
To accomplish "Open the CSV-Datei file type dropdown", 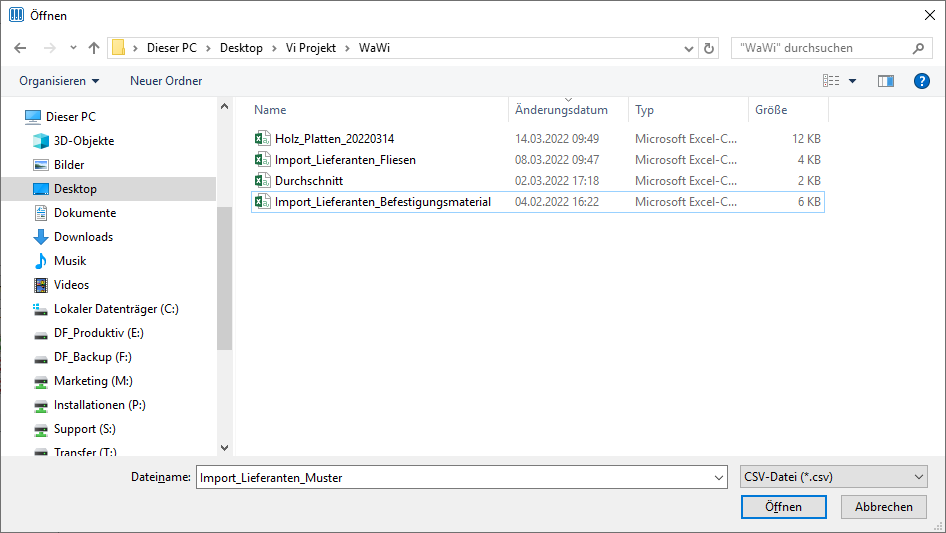I will 834,477.
